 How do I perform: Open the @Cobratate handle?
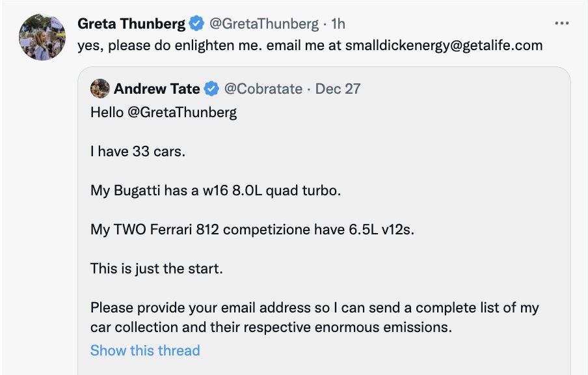263,89
